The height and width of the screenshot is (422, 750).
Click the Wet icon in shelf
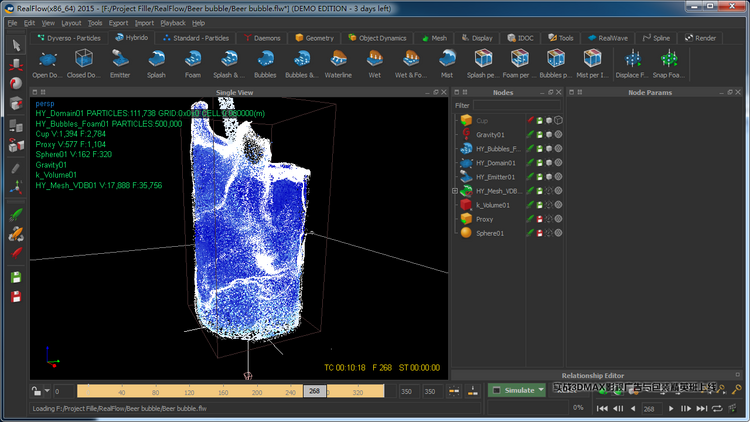click(375, 64)
